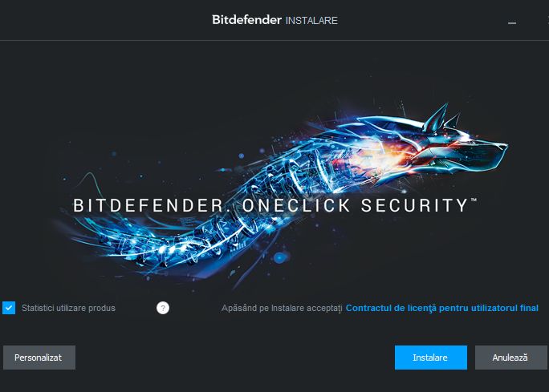Image resolution: width=549 pixels, height=392 pixels.
Task: Click 'Apăsând pe Instalare acceptați' text
Action: point(282,308)
